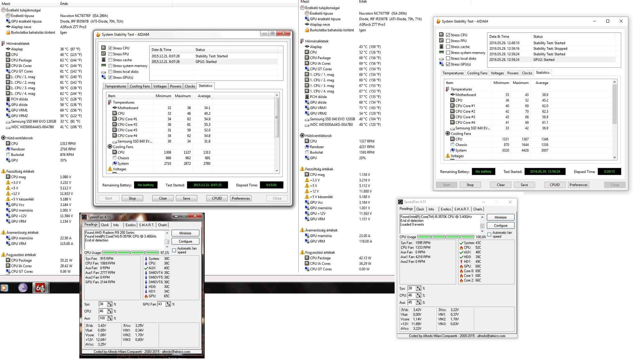Click Feszültség értékek warning icon showing 1.080 V

pyautogui.click(x=3, y=171)
